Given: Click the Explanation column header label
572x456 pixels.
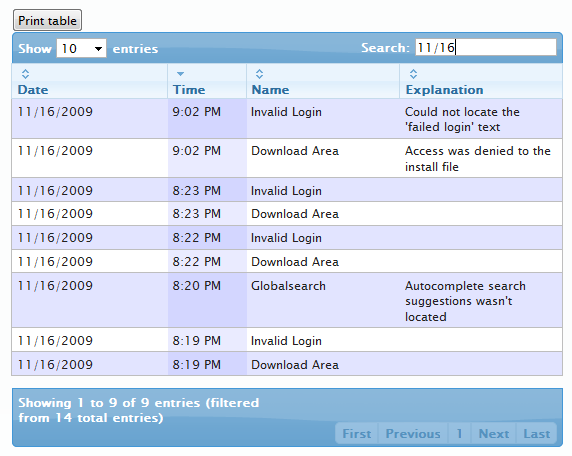Looking at the screenshot, I should point(445,90).
